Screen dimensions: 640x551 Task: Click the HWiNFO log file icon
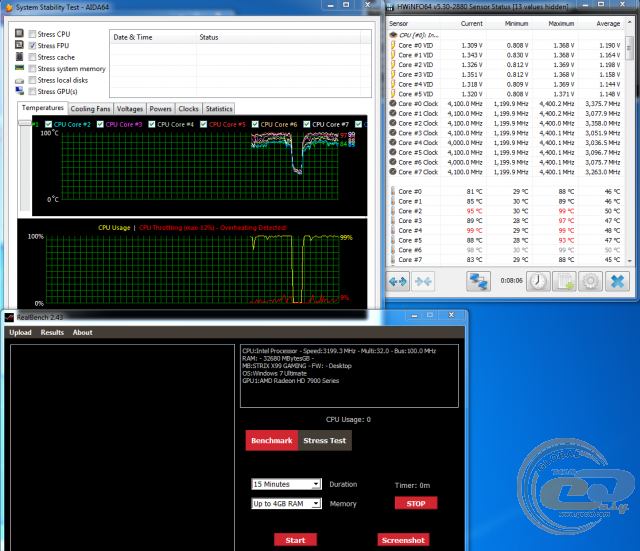564,281
